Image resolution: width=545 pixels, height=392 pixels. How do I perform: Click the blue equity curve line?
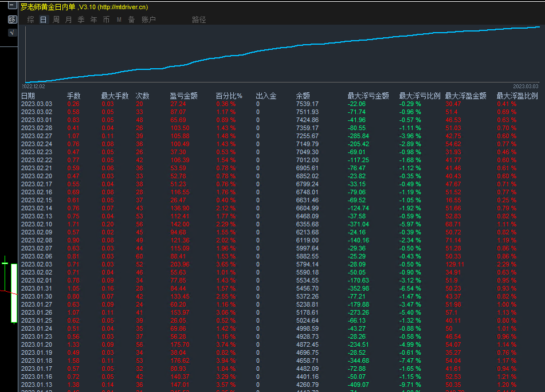tap(282, 48)
